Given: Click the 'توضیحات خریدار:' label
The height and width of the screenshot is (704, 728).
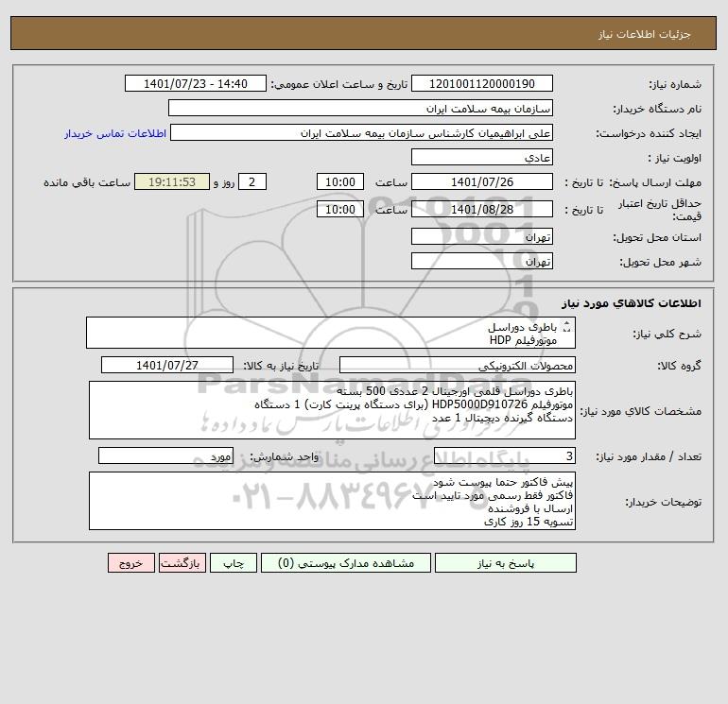Looking at the screenshot, I should [664, 502].
